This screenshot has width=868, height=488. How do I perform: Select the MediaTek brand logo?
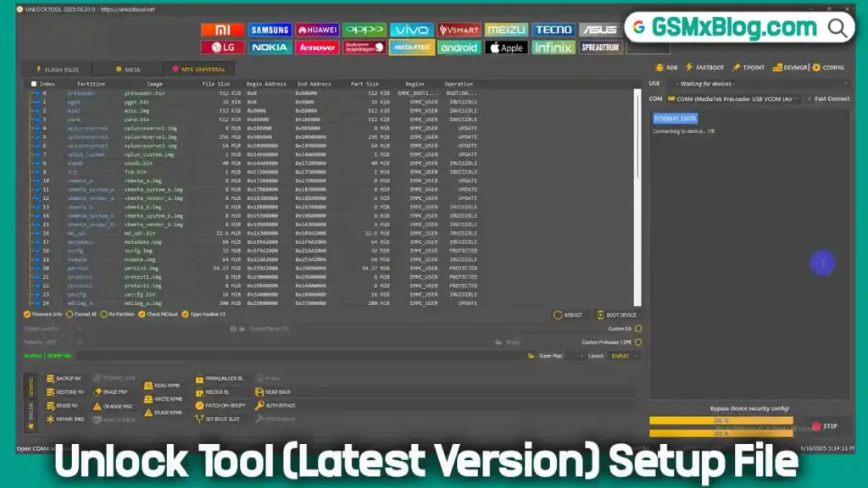point(411,47)
